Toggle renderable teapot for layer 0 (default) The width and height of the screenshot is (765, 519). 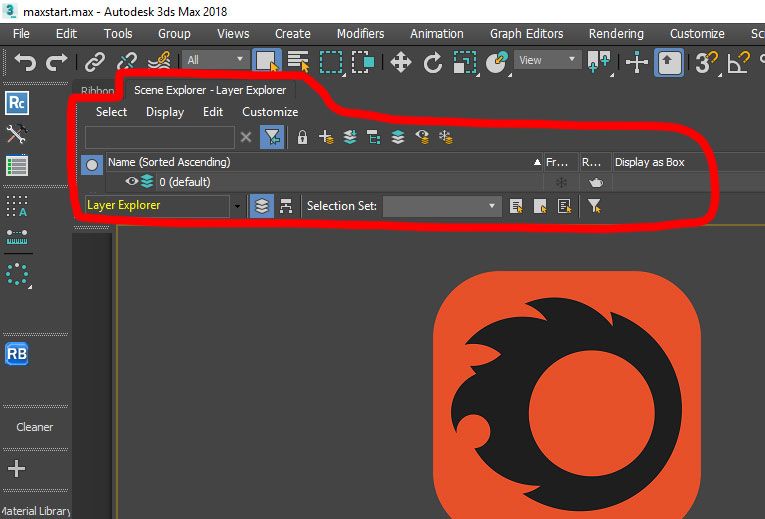(x=596, y=182)
